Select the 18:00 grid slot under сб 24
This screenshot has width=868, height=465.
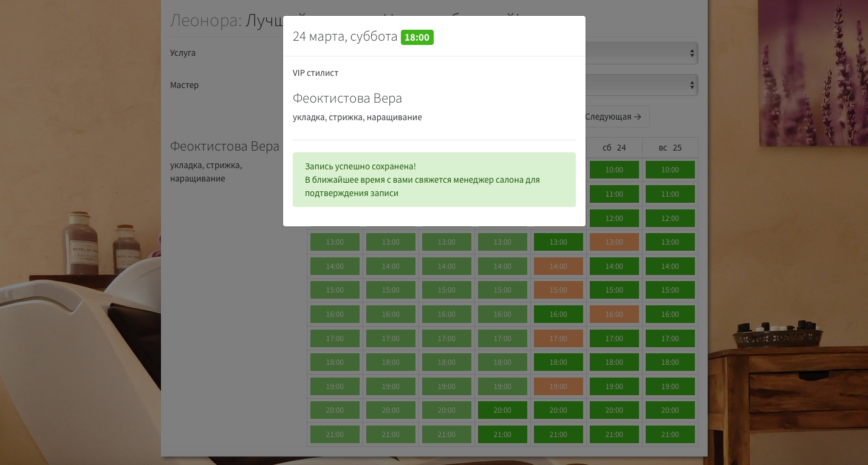point(614,362)
